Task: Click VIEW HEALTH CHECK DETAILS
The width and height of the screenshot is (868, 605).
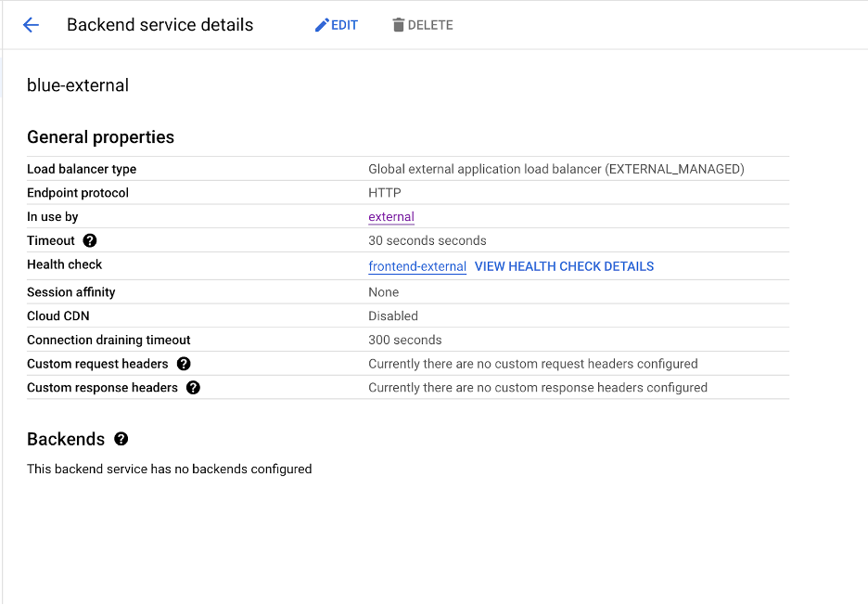Action: click(564, 266)
